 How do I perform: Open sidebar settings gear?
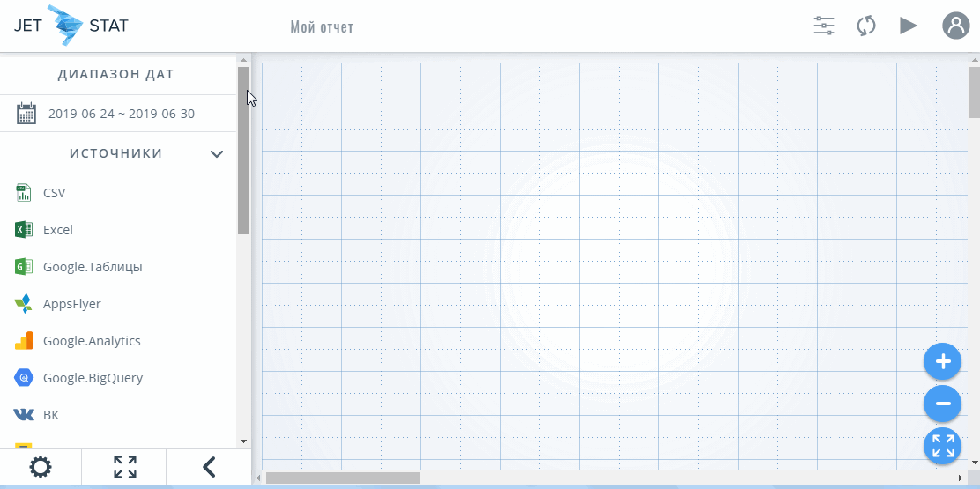tap(41, 467)
